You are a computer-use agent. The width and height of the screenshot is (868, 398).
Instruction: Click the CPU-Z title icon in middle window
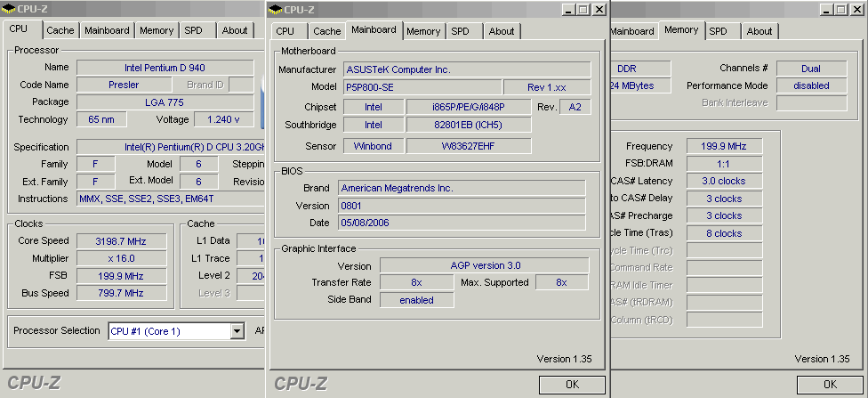point(277,10)
